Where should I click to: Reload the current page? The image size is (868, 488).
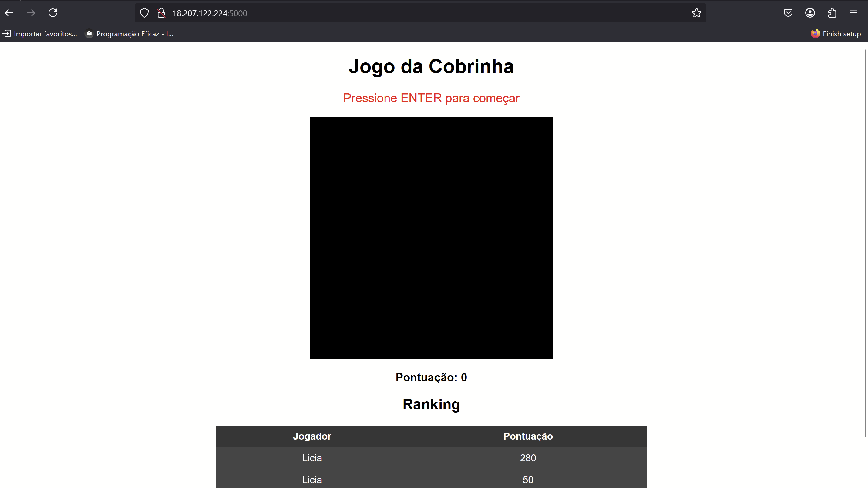[x=53, y=13]
